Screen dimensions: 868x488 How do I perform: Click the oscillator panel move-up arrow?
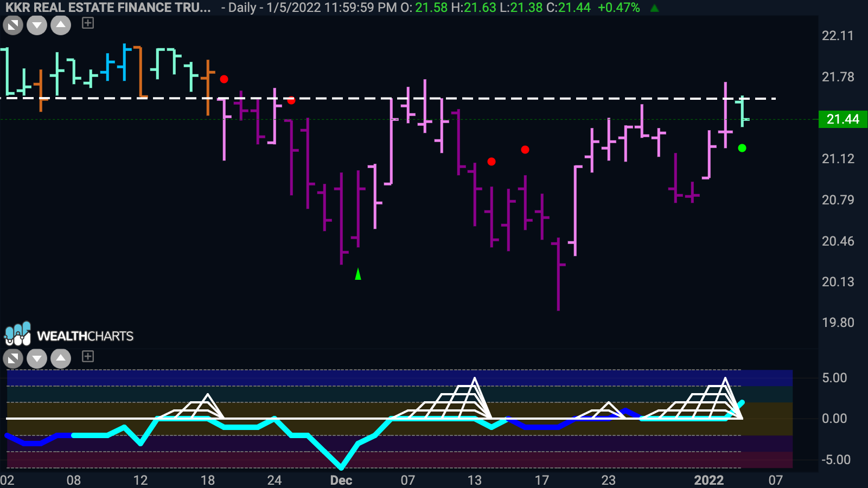click(61, 358)
